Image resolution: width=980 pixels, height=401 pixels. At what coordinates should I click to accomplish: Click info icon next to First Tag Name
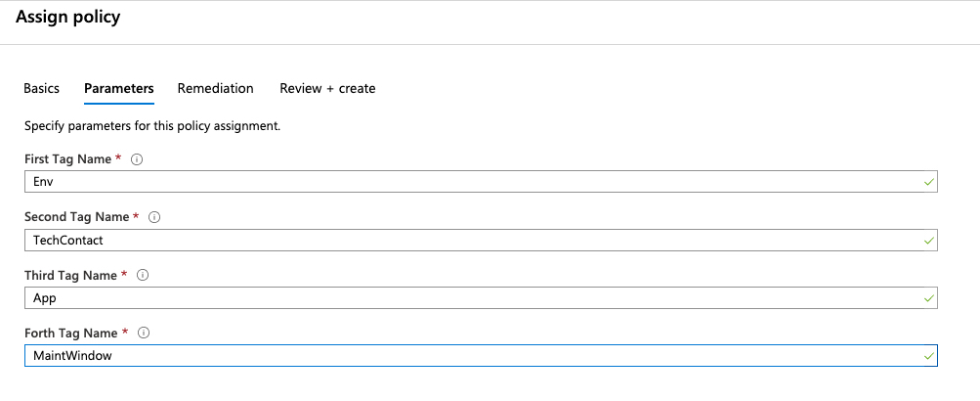[x=137, y=159]
